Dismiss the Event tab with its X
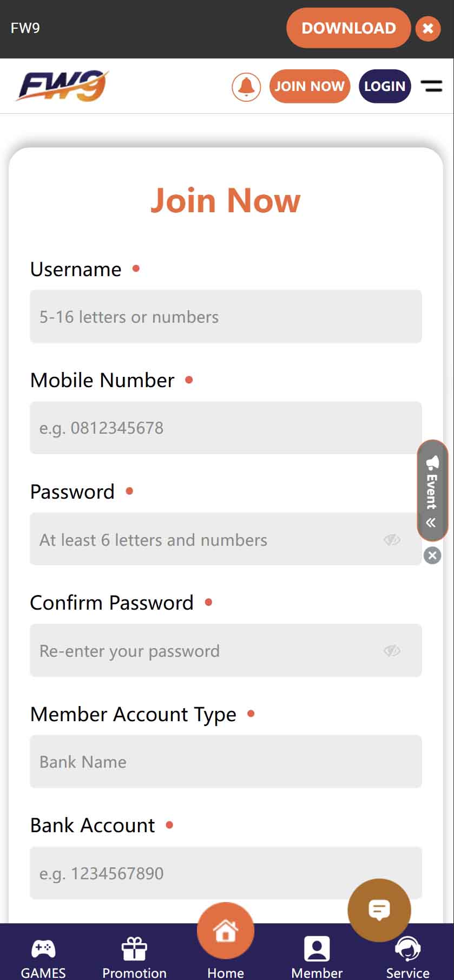Viewport: 454px width, 980px height. [432, 556]
